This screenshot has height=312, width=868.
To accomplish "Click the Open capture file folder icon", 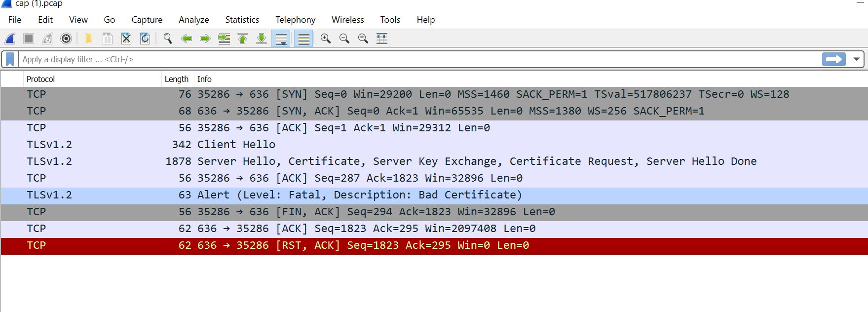I will click(88, 39).
